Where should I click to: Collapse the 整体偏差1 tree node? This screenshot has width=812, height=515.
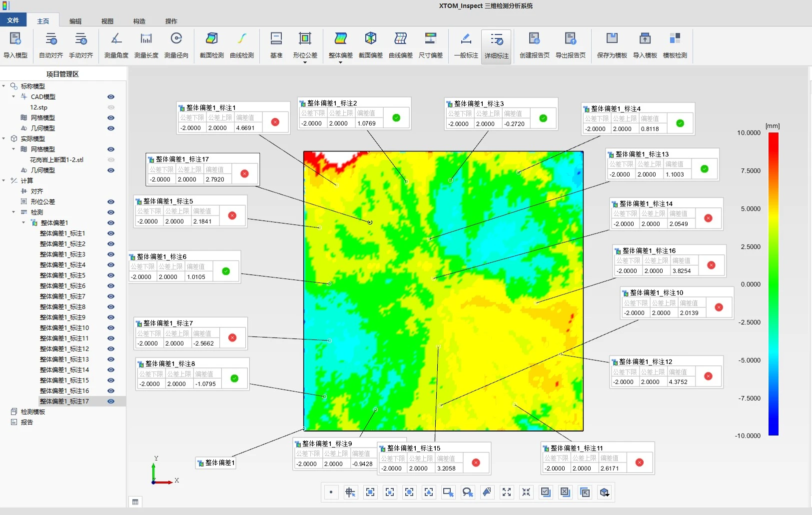23,222
